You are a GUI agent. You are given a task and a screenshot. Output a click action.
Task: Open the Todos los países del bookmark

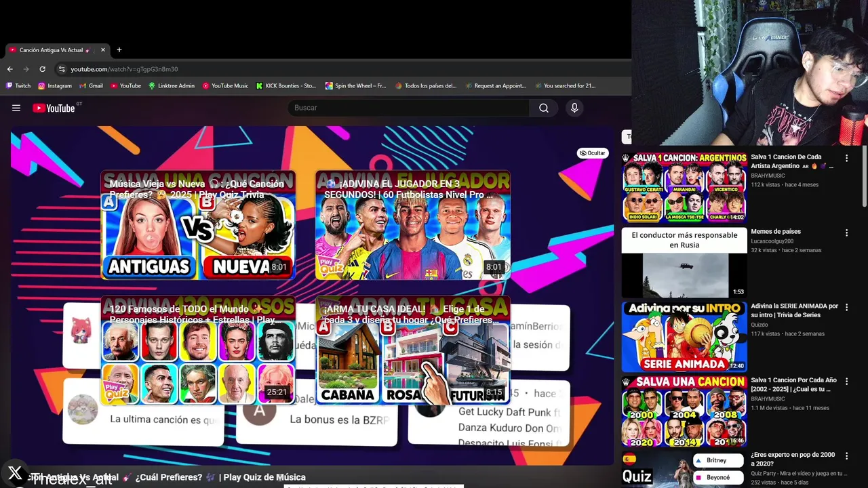[426, 86]
